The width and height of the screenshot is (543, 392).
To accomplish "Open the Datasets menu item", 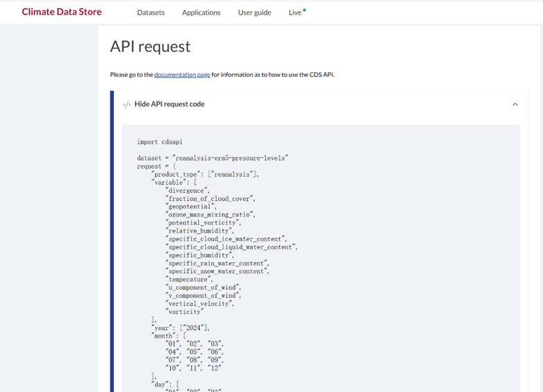I will click(151, 12).
